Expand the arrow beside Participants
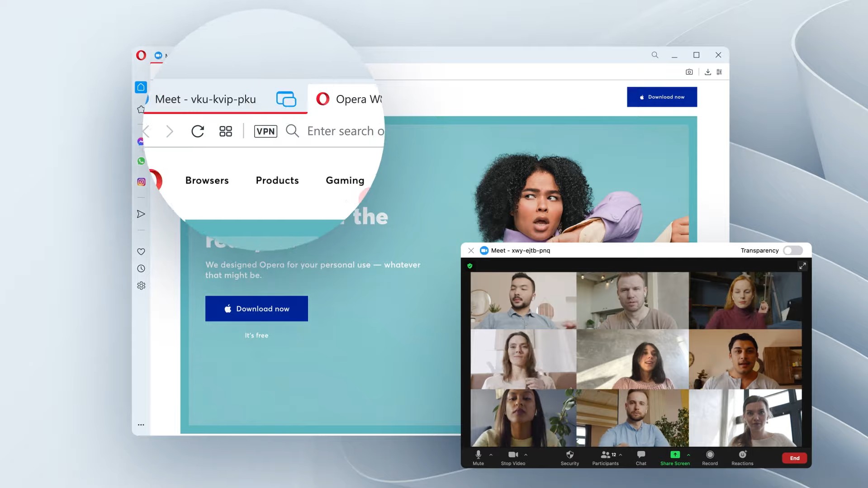868x488 pixels. 621,455
